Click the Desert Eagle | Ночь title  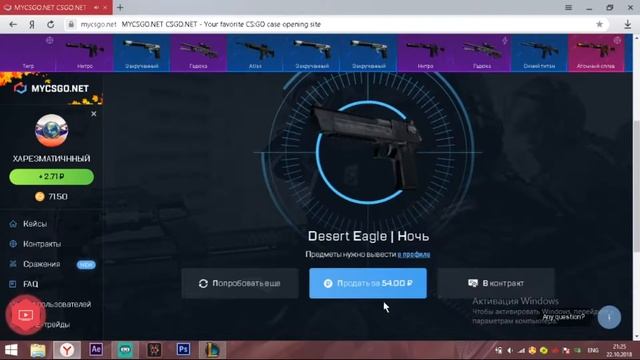[368, 236]
